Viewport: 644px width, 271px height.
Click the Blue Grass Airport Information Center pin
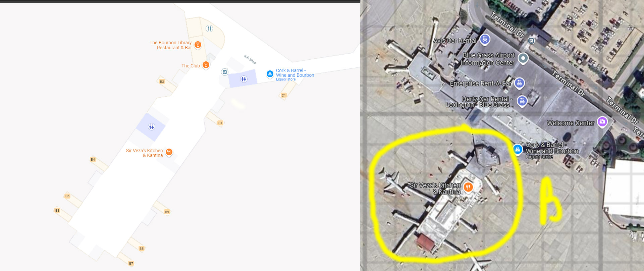coord(523,58)
